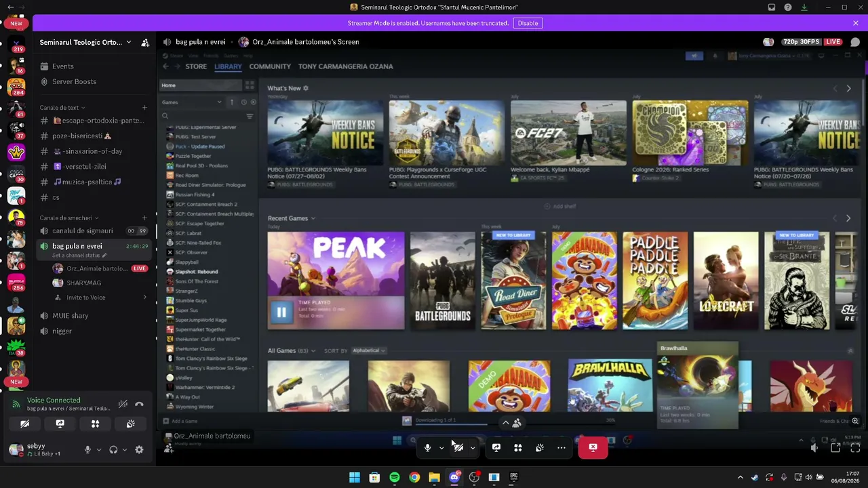Share your screen from the stream control bar
The image size is (868, 488).
point(496,448)
